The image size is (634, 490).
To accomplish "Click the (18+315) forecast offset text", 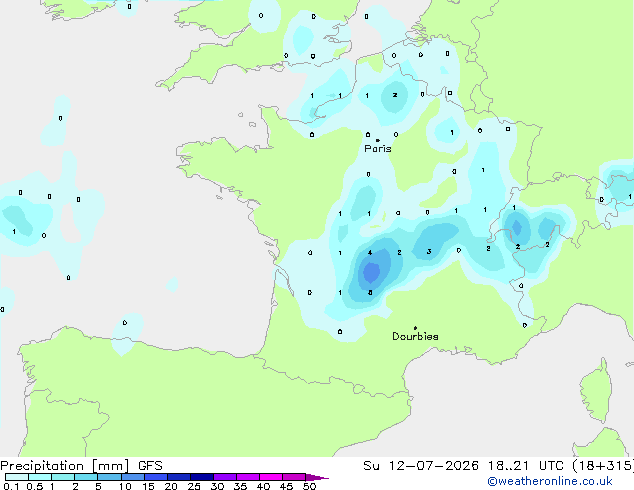I will point(602,466).
